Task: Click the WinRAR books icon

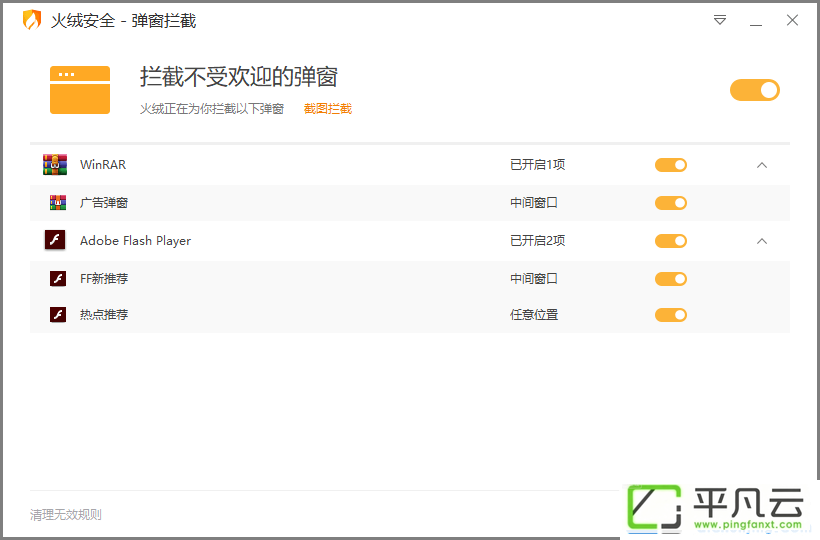Action: point(55,165)
